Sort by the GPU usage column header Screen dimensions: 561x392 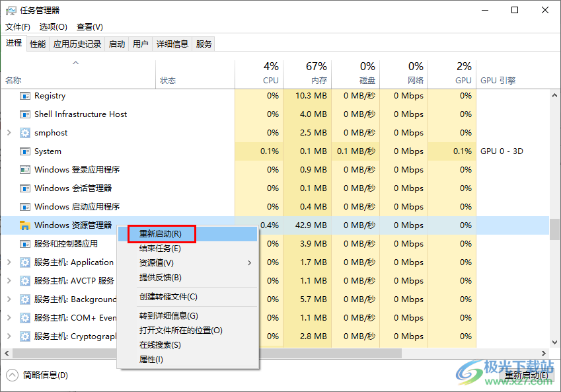pos(452,75)
